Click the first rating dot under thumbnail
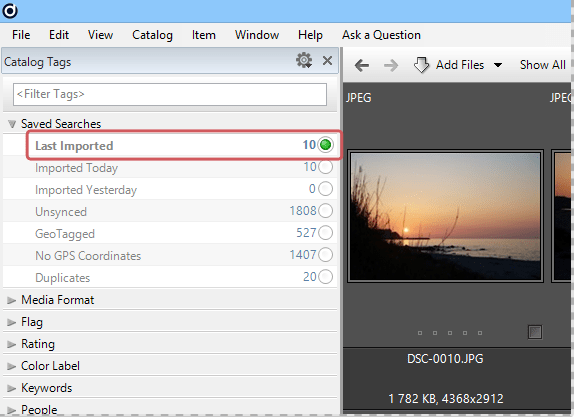This screenshot has height=418, width=575. click(x=420, y=333)
